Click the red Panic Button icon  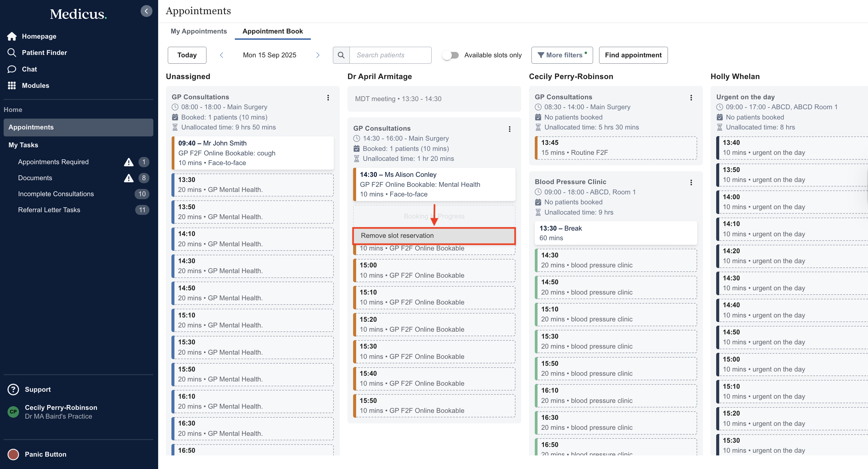13,454
